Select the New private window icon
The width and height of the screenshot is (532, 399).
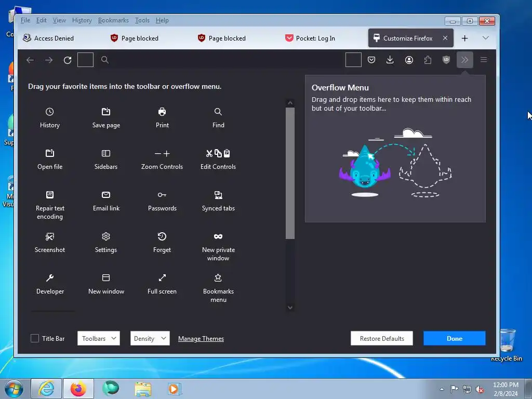(218, 236)
